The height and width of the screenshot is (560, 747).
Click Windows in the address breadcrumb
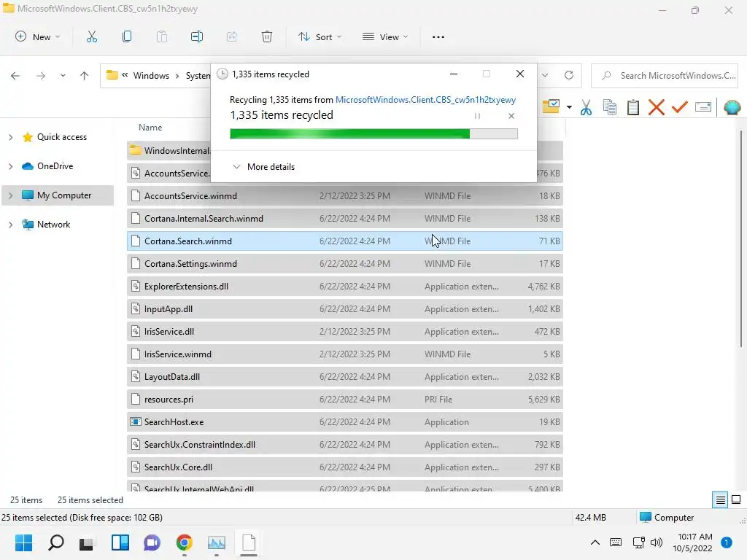coord(151,76)
